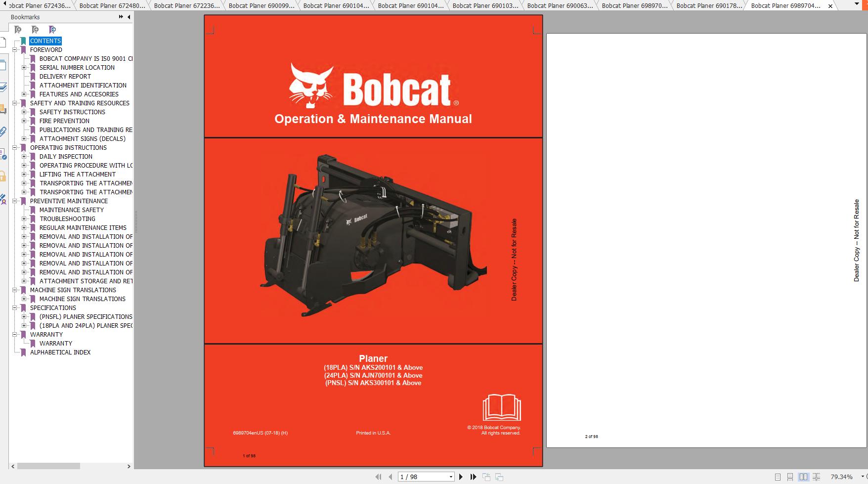Click the go to last page icon
Image resolution: width=868 pixels, height=484 pixels.
[x=474, y=476]
